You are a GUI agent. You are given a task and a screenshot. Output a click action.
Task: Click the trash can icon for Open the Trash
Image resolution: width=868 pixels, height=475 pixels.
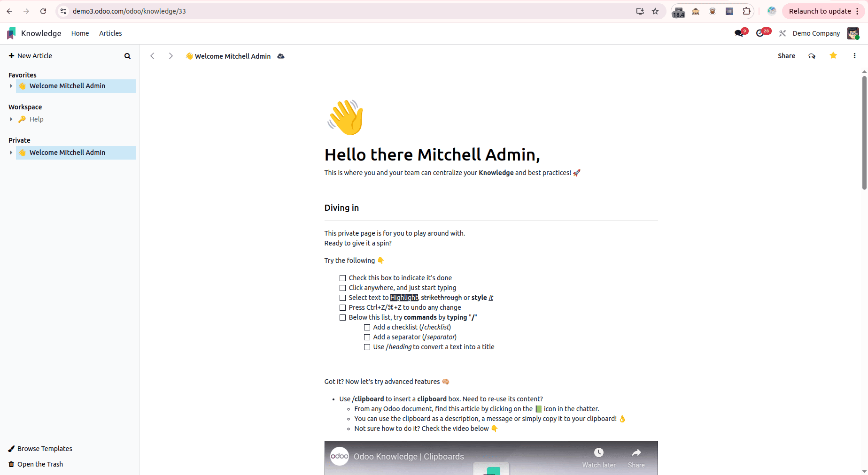[x=11, y=464]
